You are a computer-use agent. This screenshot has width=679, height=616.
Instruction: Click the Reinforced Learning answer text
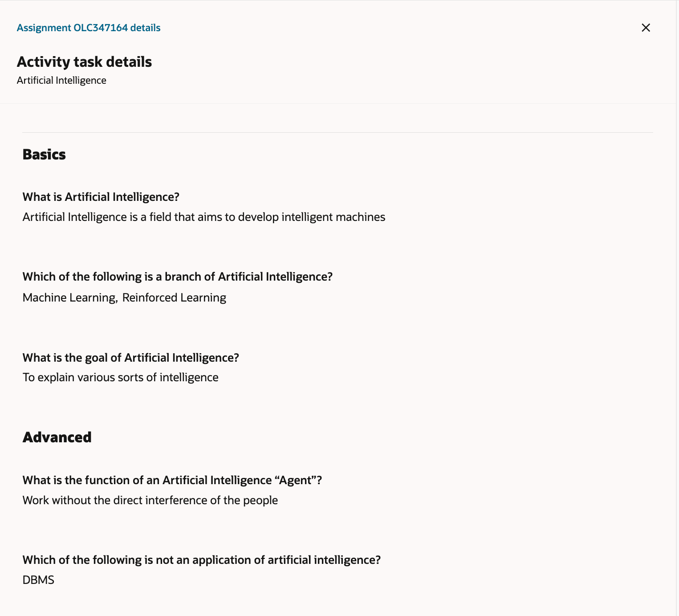[174, 298]
